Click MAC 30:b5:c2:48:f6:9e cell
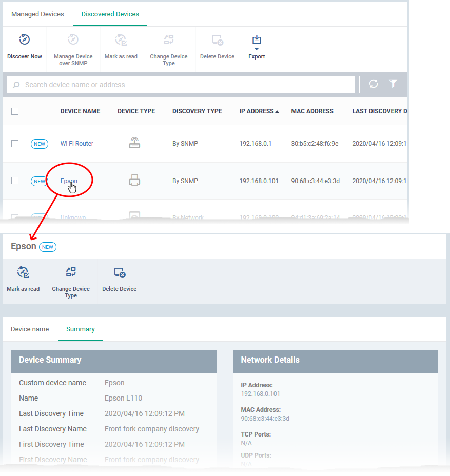This screenshot has width=450, height=476. tap(315, 143)
